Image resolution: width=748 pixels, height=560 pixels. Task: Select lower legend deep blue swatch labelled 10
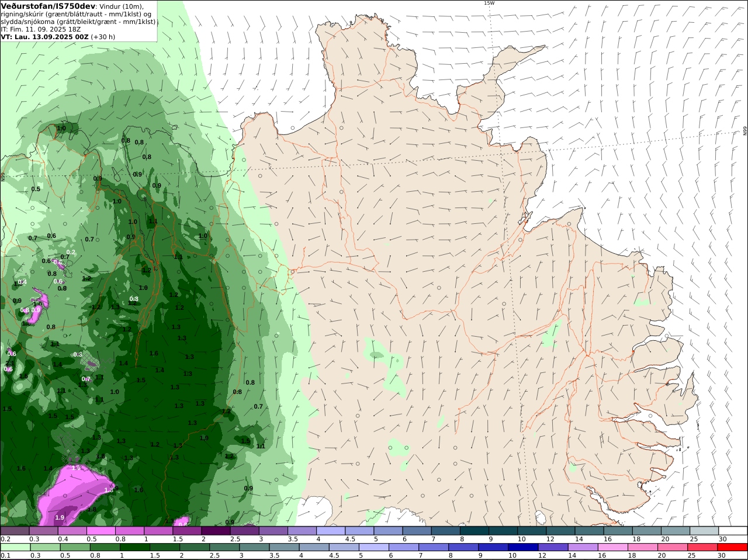[523, 547]
